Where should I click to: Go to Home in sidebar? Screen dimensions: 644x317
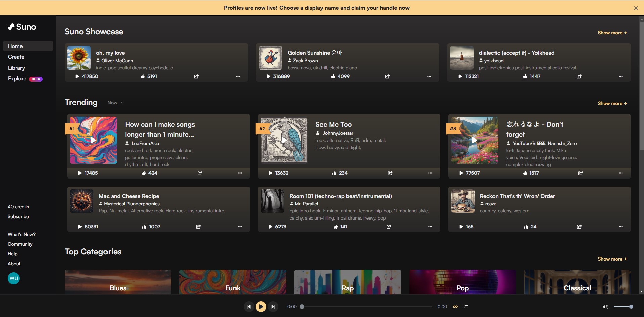pyautogui.click(x=28, y=46)
